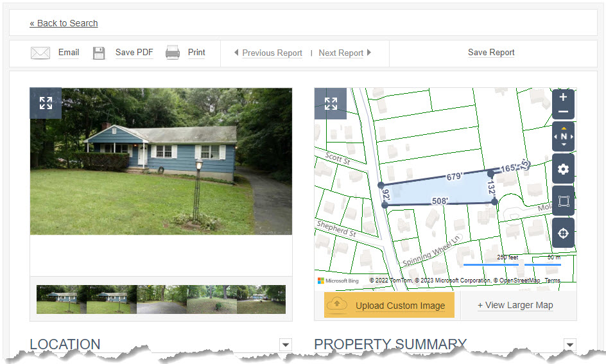606x364 pixels.
Task: Expand the property photo to fullscreen
Action: pos(46,103)
